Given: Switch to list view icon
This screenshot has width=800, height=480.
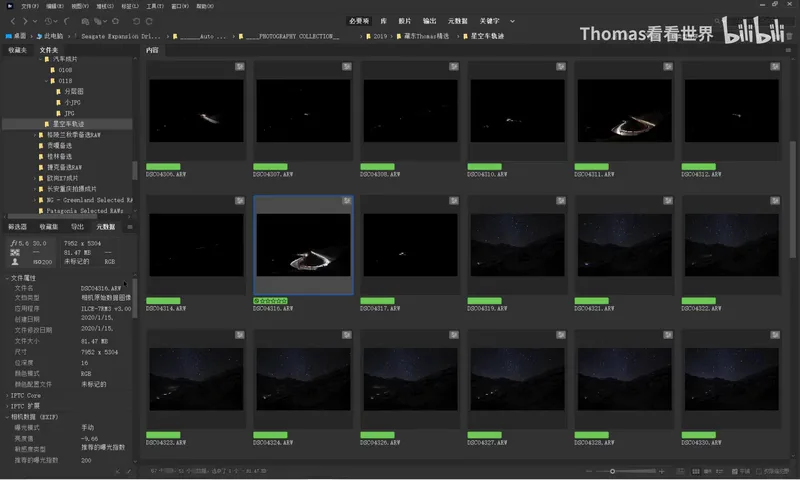Looking at the screenshot, I should [x=719, y=471].
